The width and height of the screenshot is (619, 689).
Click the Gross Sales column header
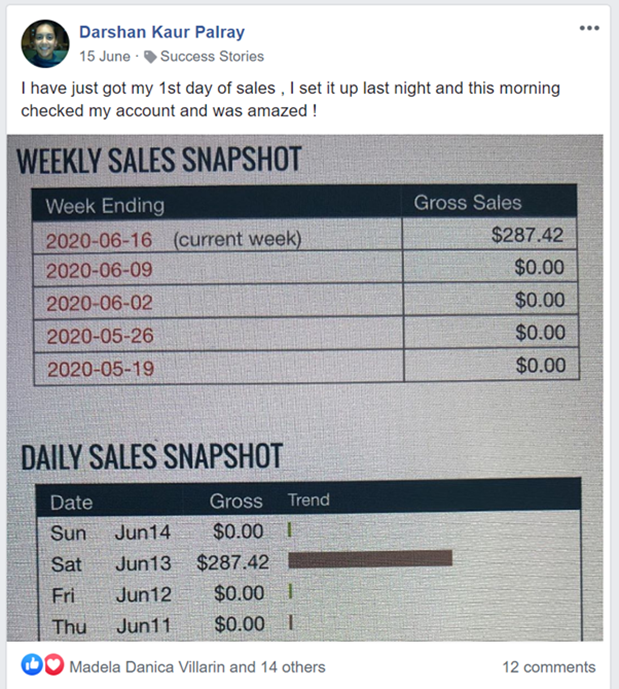tap(467, 203)
